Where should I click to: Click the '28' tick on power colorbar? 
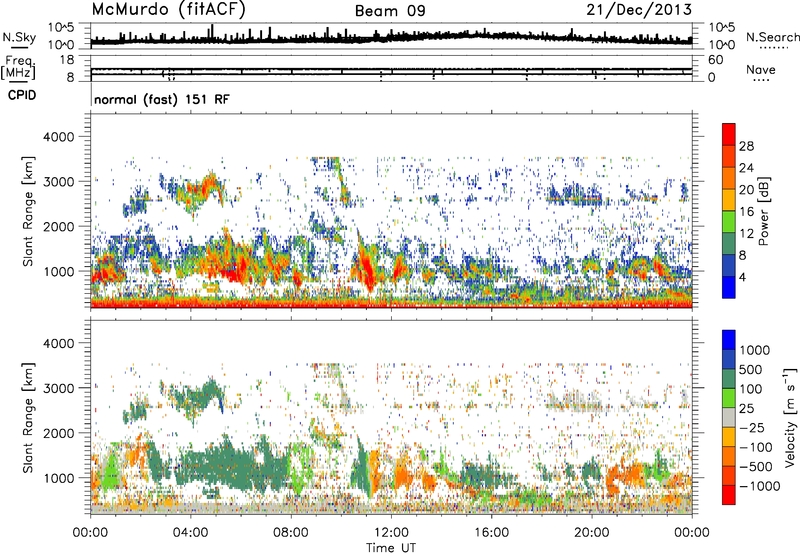(x=746, y=146)
